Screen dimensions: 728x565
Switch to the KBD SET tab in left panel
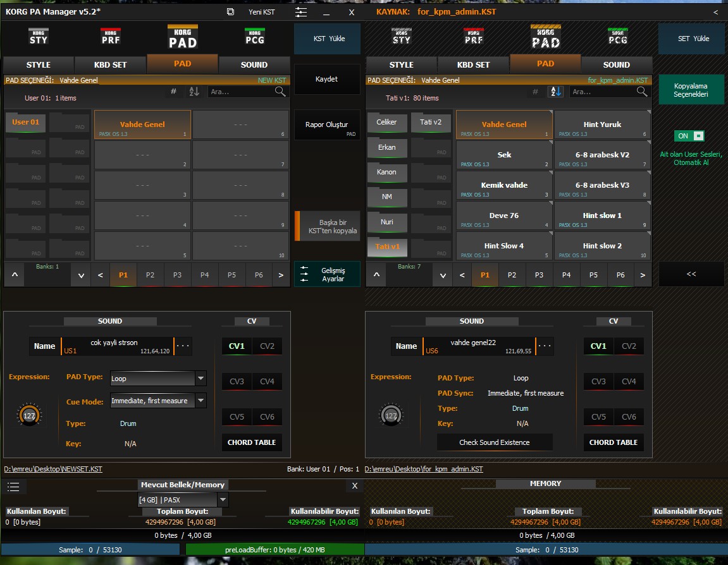(111, 64)
